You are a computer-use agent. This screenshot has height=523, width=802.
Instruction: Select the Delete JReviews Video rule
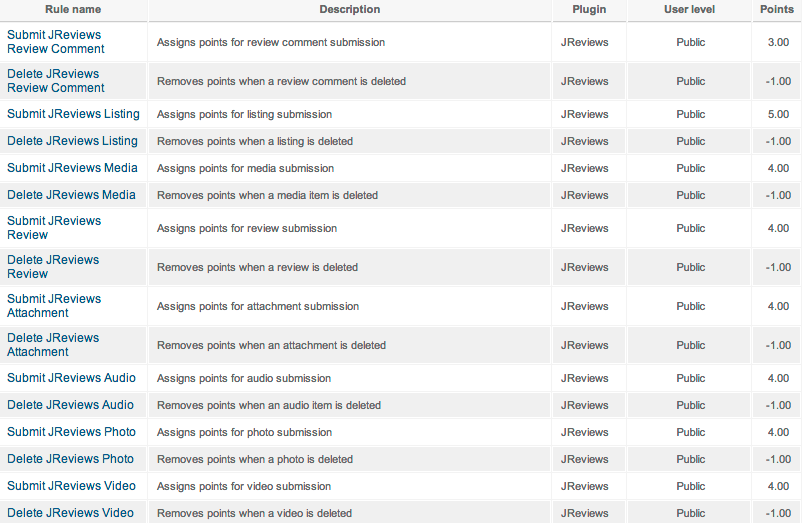tap(70, 513)
